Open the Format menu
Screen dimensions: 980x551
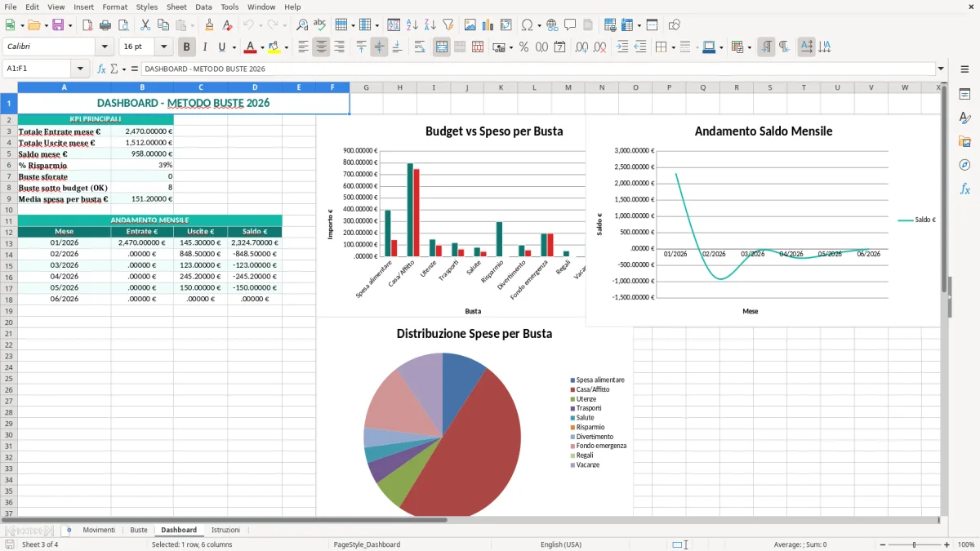(x=114, y=7)
